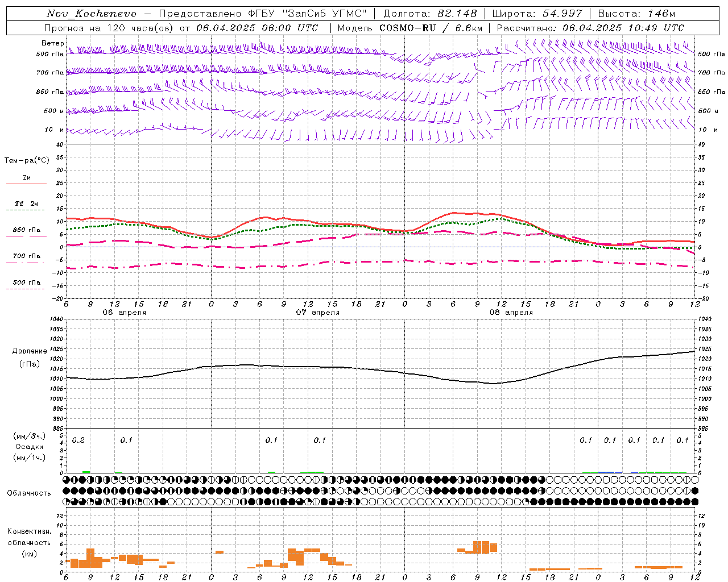Select the "Высота: 146м" header value
The width and height of the screenshot is (728, 582).
pyautogui.click(x=636, y=14)
